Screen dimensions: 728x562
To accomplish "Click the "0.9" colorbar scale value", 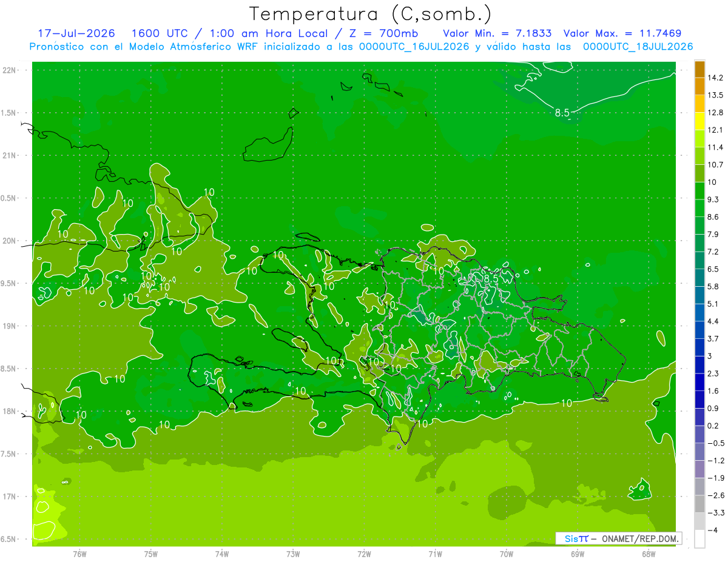I will pos(713,408).
